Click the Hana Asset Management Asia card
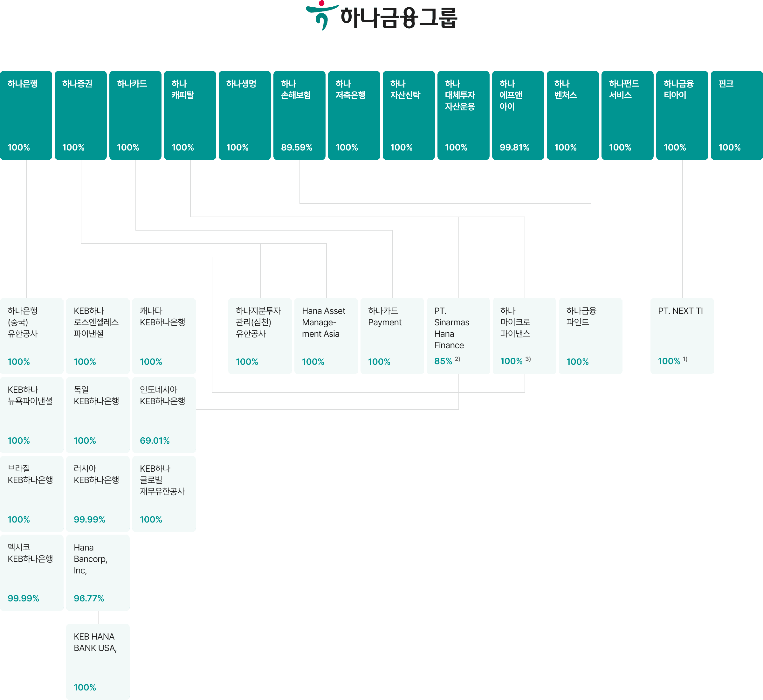This screenshot has height=700, width=763. point(326,336)
